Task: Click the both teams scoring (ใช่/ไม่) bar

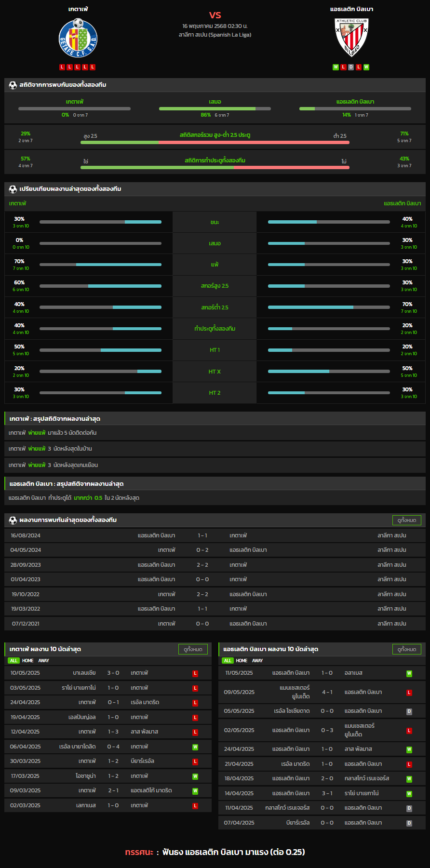Action: tap(215, 167)
